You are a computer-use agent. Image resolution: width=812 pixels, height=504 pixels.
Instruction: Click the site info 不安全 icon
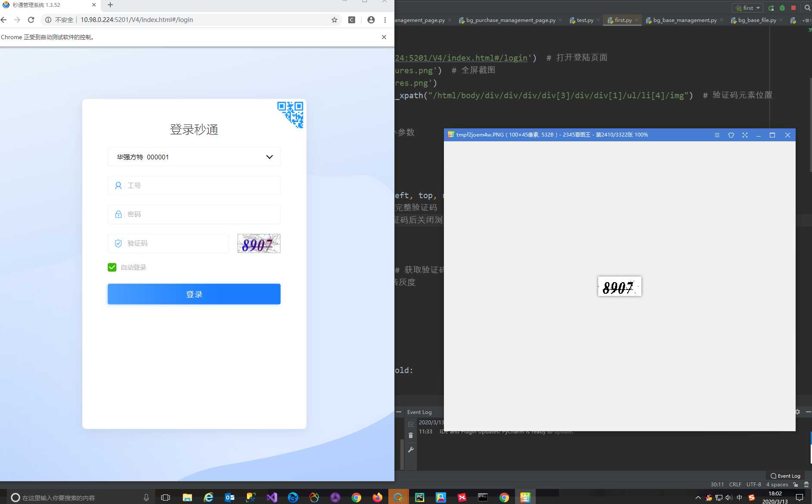[x=48, y=20]
